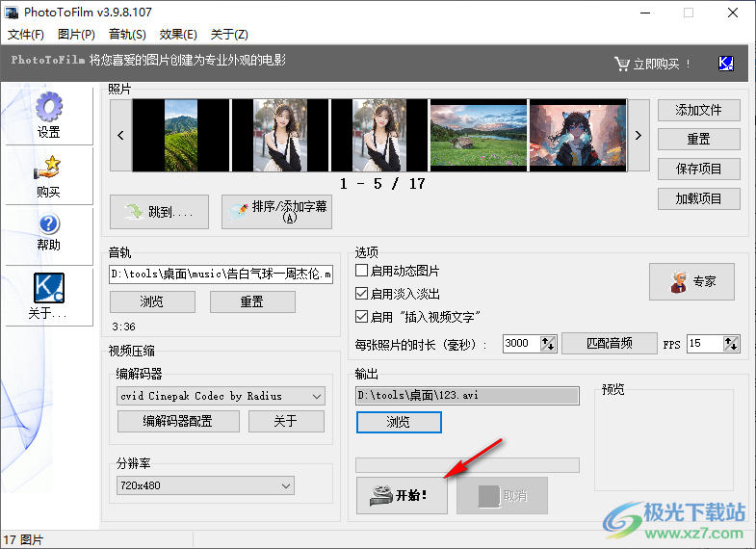Open the 效果(E) menu
This screenshot has width=756, height=549.
[x=178, y=35]
